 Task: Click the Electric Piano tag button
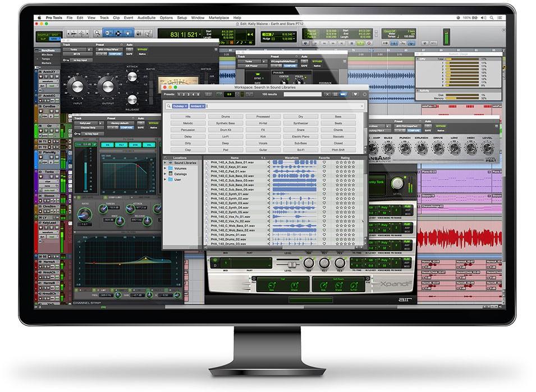(301, 136)
